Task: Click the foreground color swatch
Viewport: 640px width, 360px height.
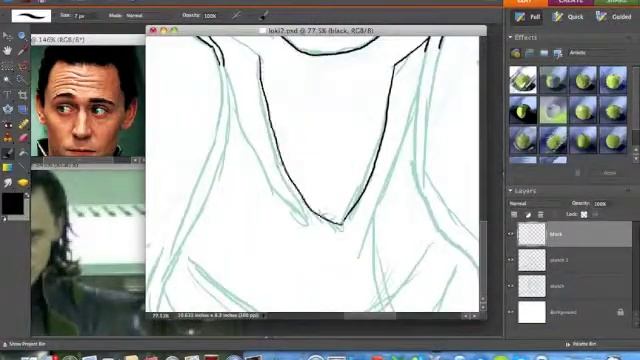Action: point(13,203)
